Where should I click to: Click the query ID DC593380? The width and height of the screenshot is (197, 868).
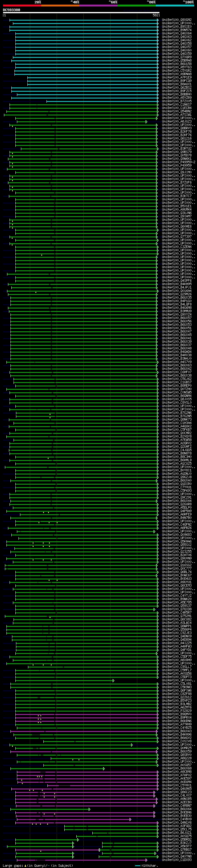pos(11,10)
